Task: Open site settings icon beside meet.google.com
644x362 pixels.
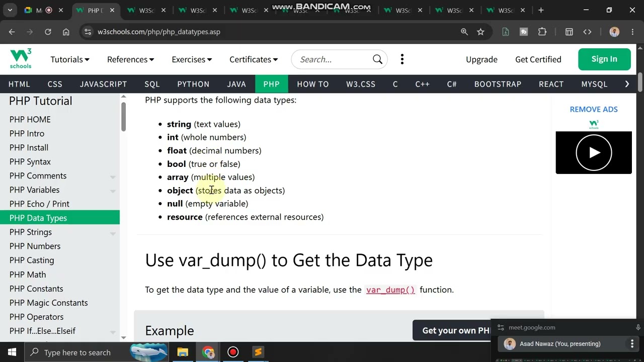Action: tap(501, 327)
